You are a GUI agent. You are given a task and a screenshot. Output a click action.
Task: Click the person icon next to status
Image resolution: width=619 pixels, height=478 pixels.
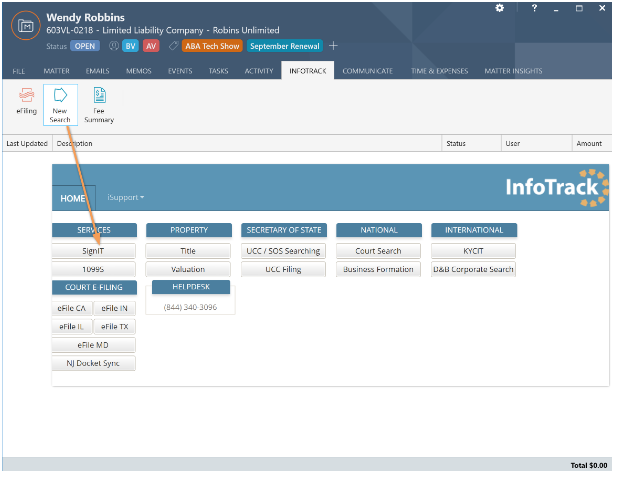click(114, 46)
